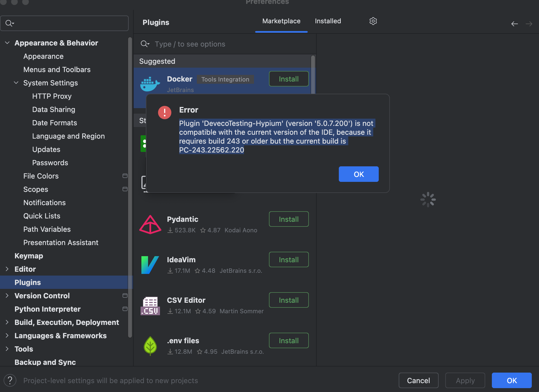Viewport: 539px width, 392px height.
Task: Click the settings tree scrollbar
Action: coord(130,187)
